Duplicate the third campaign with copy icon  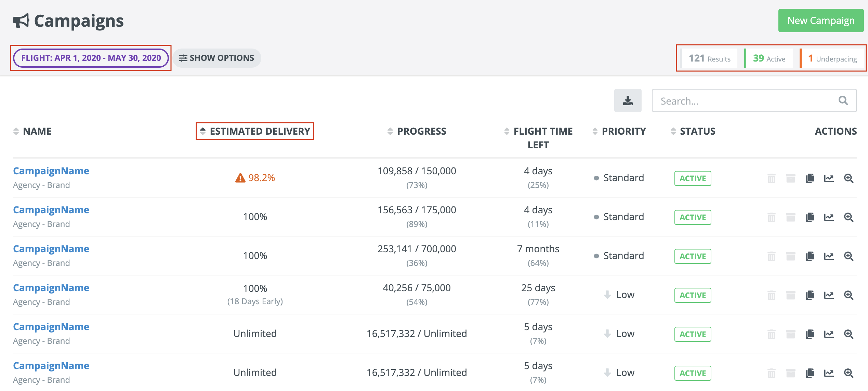(810, 256)
